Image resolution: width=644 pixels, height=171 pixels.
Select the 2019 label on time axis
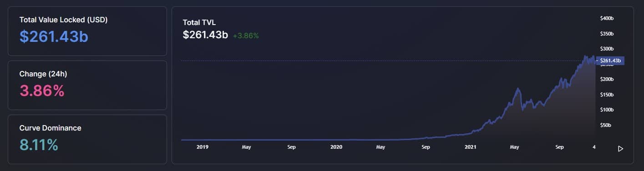[203, 147]
